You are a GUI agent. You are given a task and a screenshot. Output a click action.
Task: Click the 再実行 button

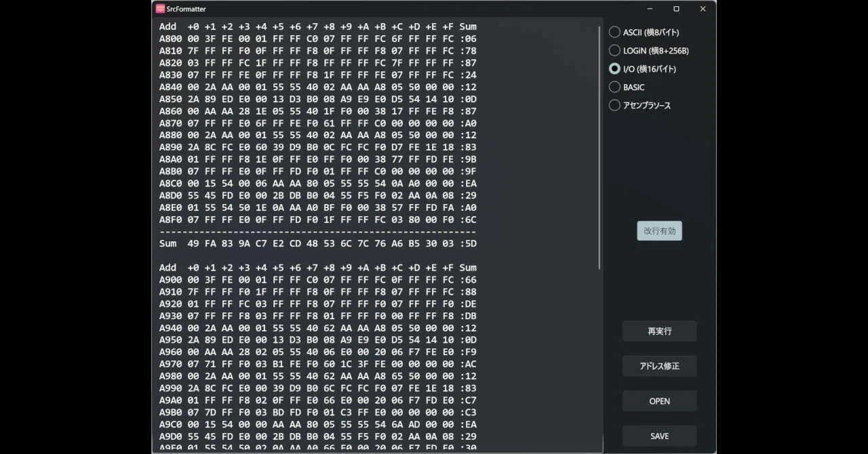tap(659, 331)
